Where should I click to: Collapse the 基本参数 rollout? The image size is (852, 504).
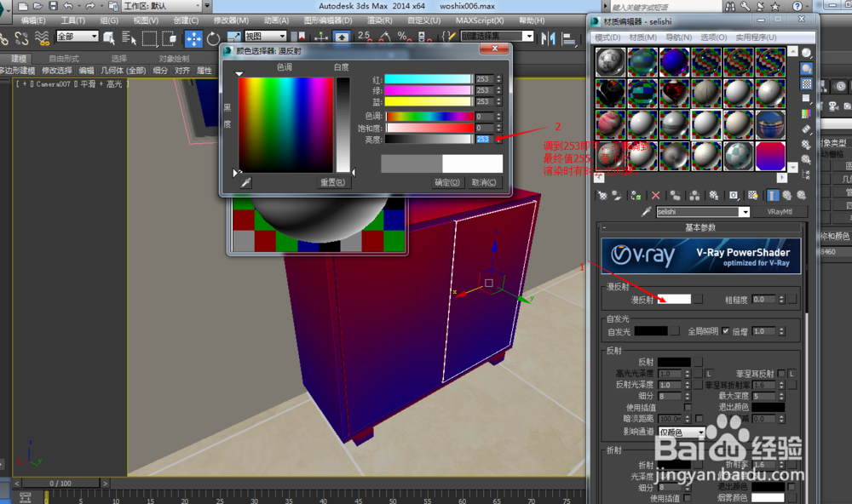pos(700,227)
